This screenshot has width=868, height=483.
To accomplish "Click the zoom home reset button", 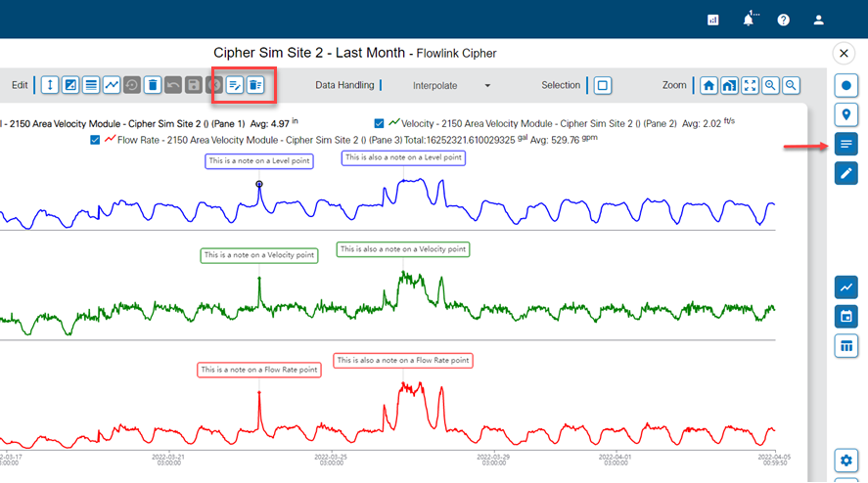I will 708,86.
